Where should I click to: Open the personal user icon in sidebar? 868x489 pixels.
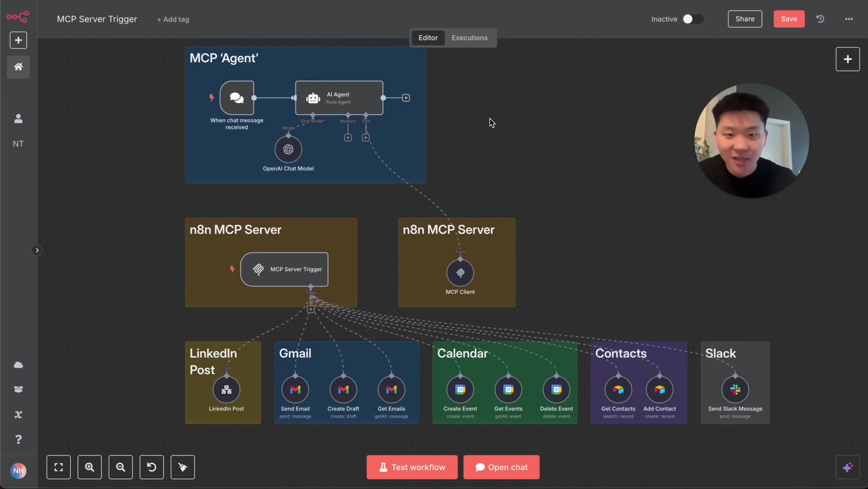pos(18,118)
